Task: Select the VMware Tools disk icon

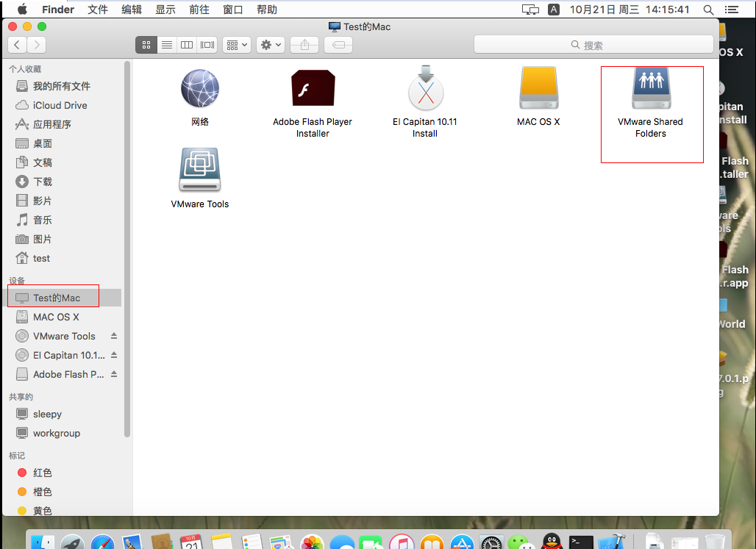Action: tap(199, 171)
